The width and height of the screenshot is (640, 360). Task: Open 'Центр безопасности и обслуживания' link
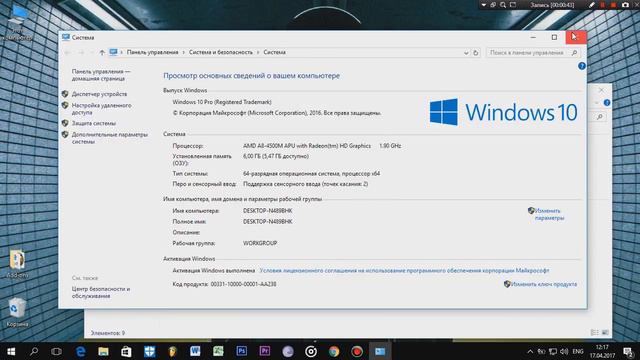click(101, 292)
